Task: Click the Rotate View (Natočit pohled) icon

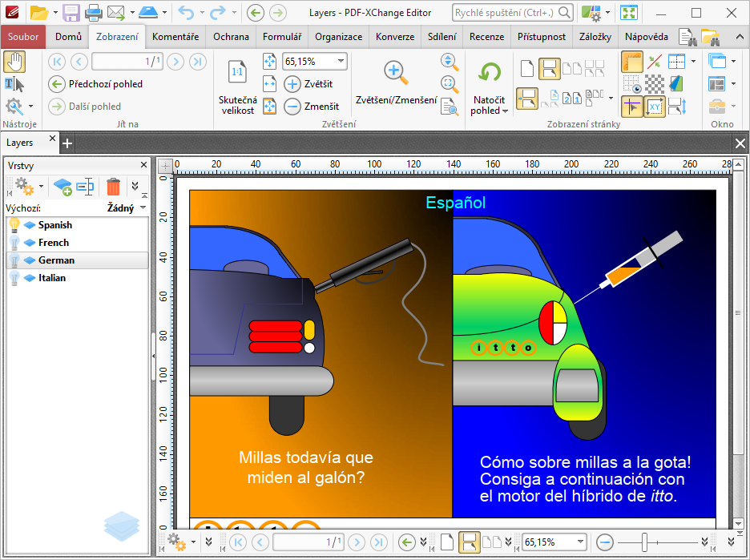Action: click(x=489, y=73)
